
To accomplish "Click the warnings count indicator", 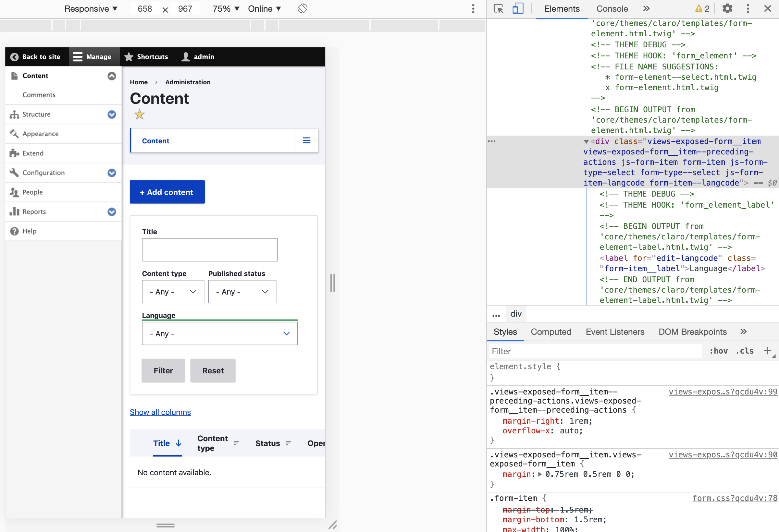I will pos(702,9).
